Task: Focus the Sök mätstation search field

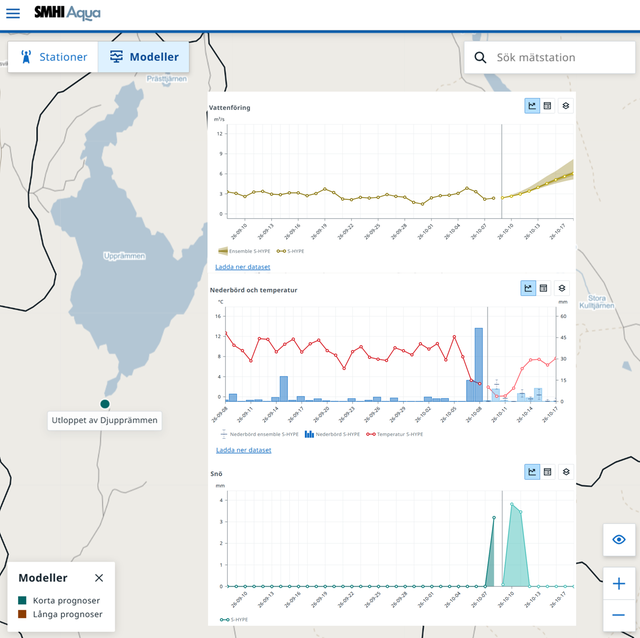Action: coord(550,58)
